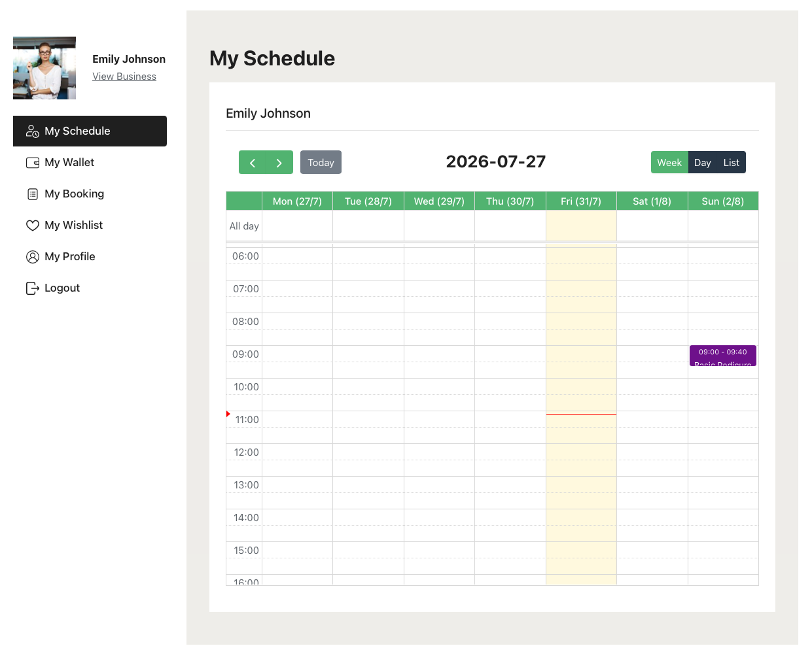Open the 09:00 - 09:40 Basic Pedicure appointment
812x663 pixels.
[x=723, y=356]
